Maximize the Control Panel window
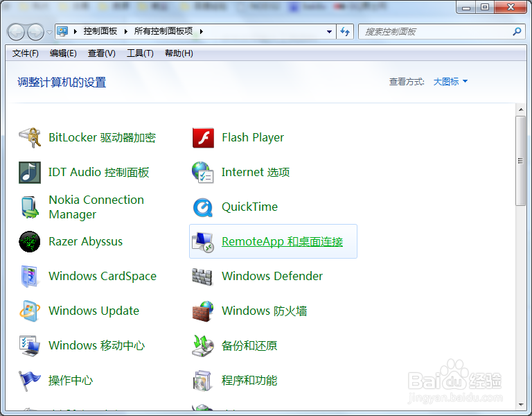 (x=485, y=7)
